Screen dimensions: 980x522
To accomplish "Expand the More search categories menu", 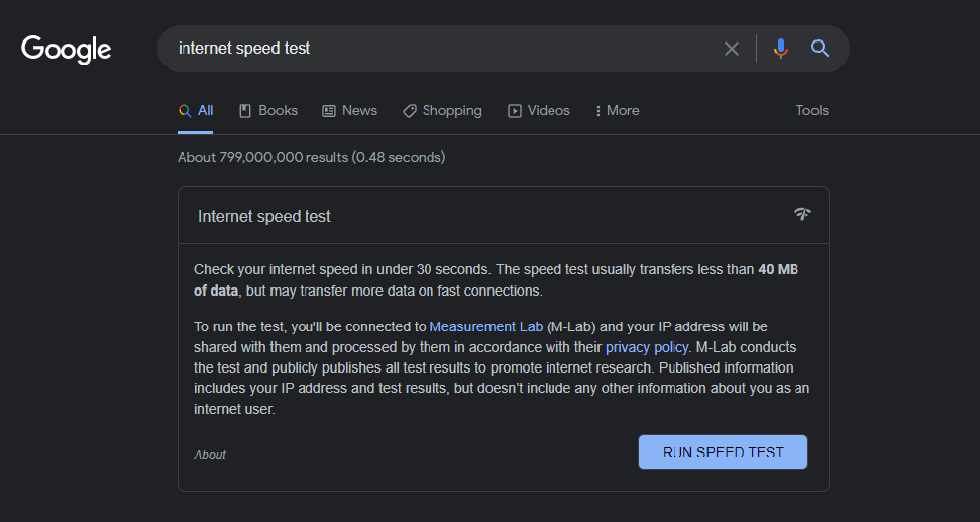I will pos(617,111).
